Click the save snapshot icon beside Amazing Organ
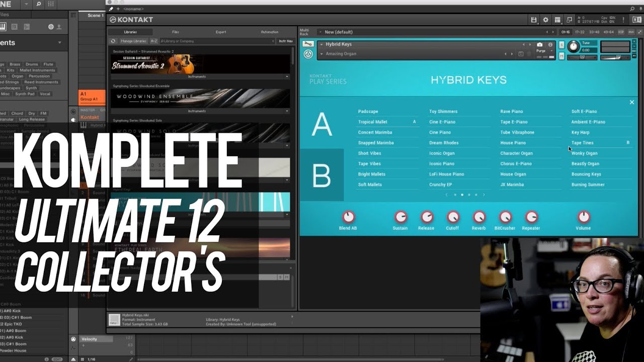The height and width of the screenshot is (362, 644). point(521,54)
